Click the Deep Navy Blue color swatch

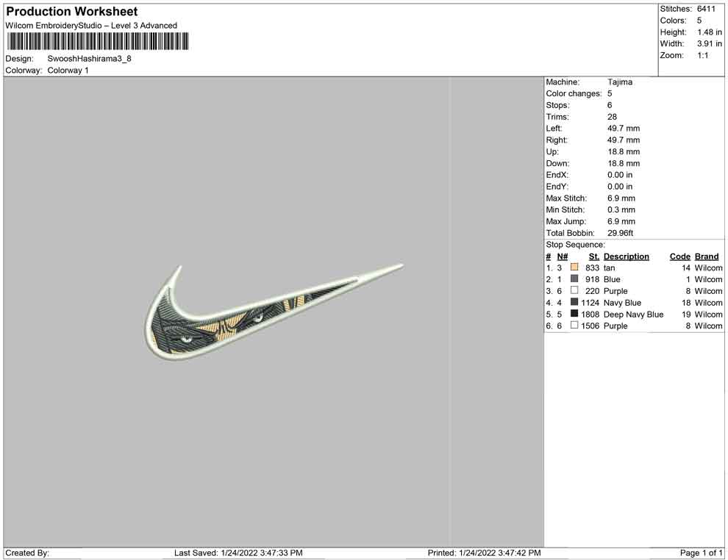tap(574, 314)
